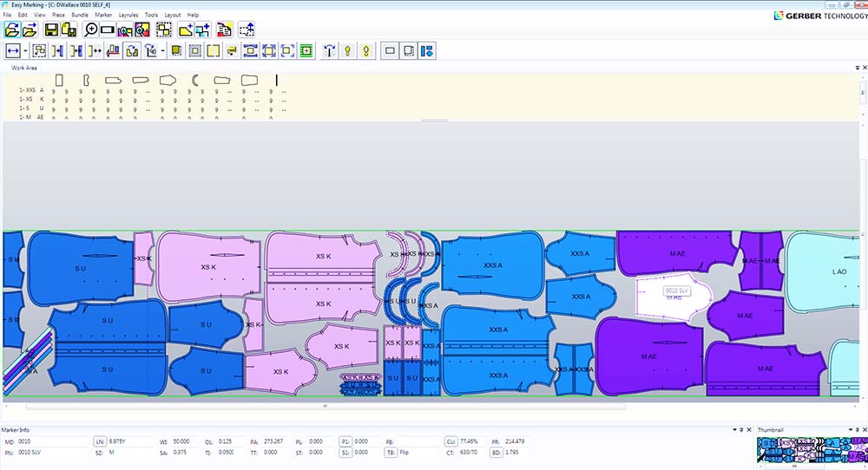The width and height of the screenshot is (868, 470).
Task: Toggle the CU utilization button
Action: click(450, 441)
